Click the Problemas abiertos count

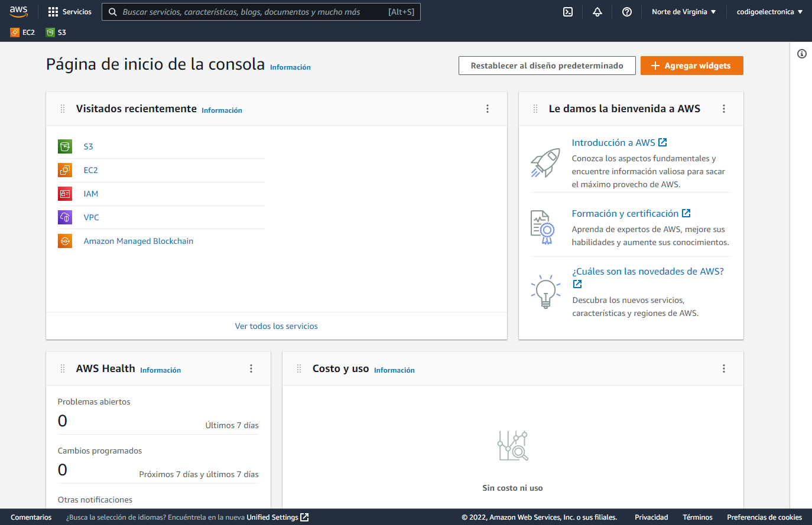tap(63, 421)
